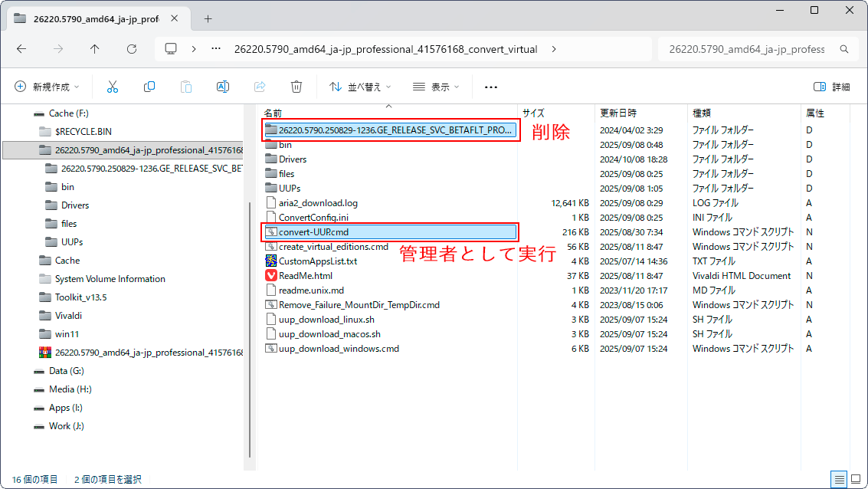Screen dimensions: 868x489
Task: Show hidden path segments via ellipsis in address bar
Action: (x=216, y=49)
